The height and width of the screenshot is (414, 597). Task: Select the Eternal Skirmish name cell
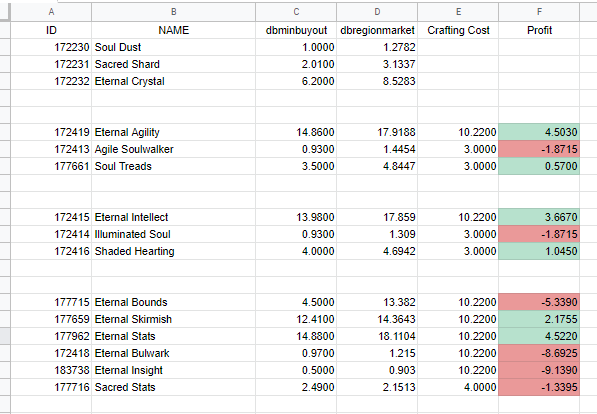point(173,319)
